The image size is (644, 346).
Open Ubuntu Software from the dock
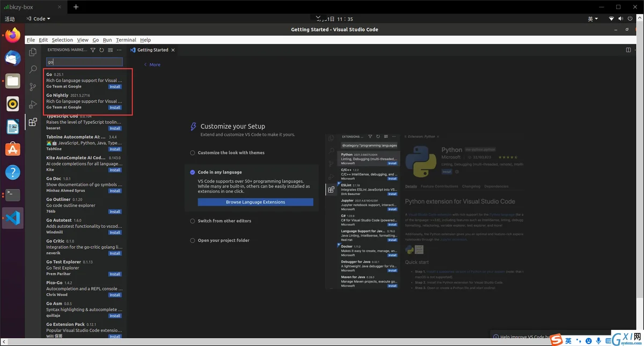click(x=13, y=149)
